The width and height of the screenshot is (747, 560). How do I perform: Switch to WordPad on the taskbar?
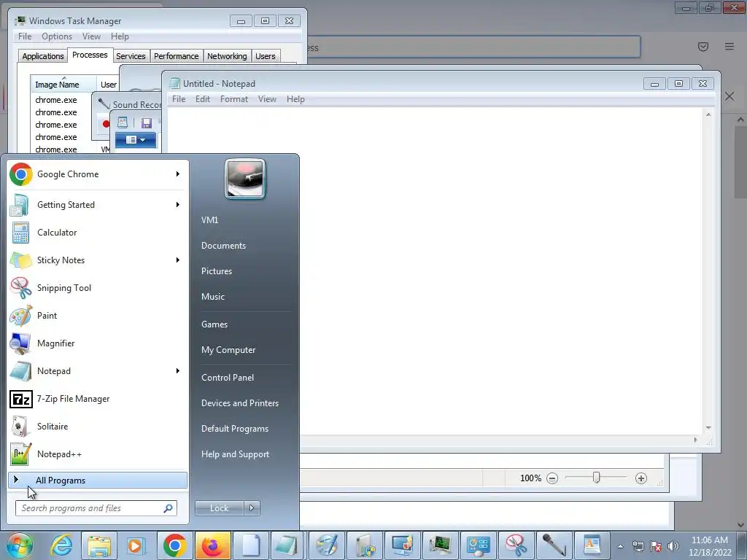(x=592, y=545)
